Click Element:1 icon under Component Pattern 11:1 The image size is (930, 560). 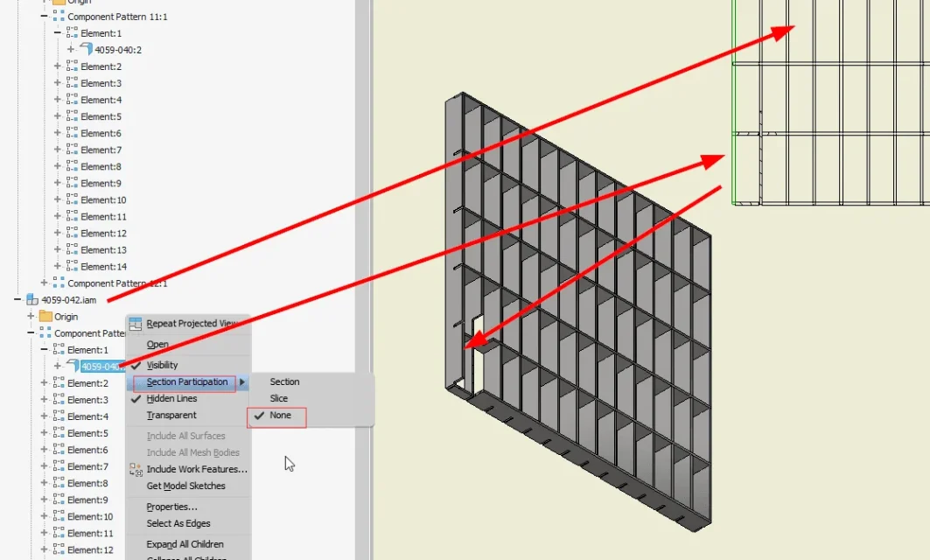(72, 33)
